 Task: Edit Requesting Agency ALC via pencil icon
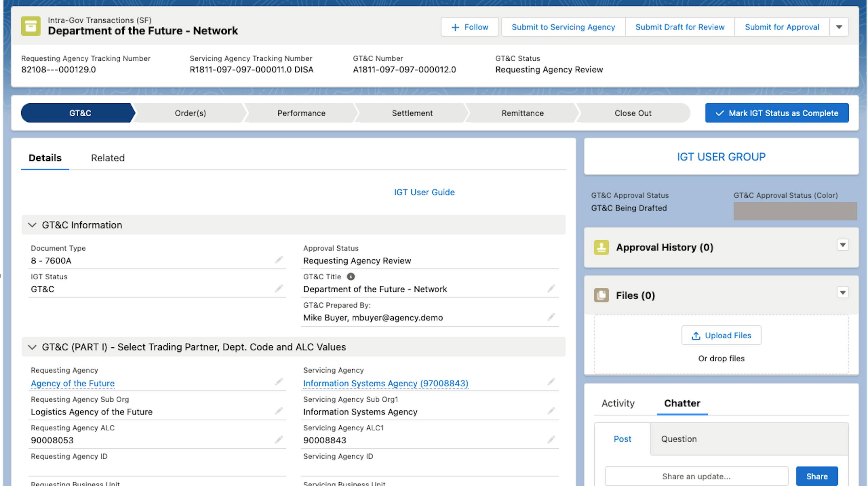point(279,440)
